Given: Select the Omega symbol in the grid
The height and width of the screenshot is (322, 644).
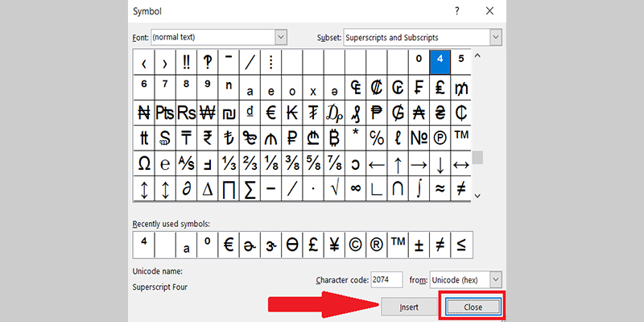Looking at the screenshot, I should (144, 163).
